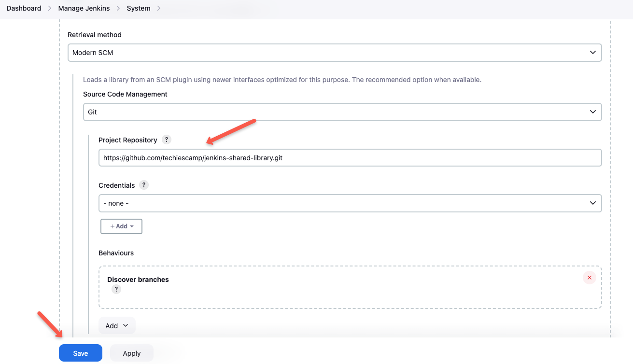This screenshot has height=364, width=633.
Task: Go to System via the breadcrumb
Action: [139, 8]
